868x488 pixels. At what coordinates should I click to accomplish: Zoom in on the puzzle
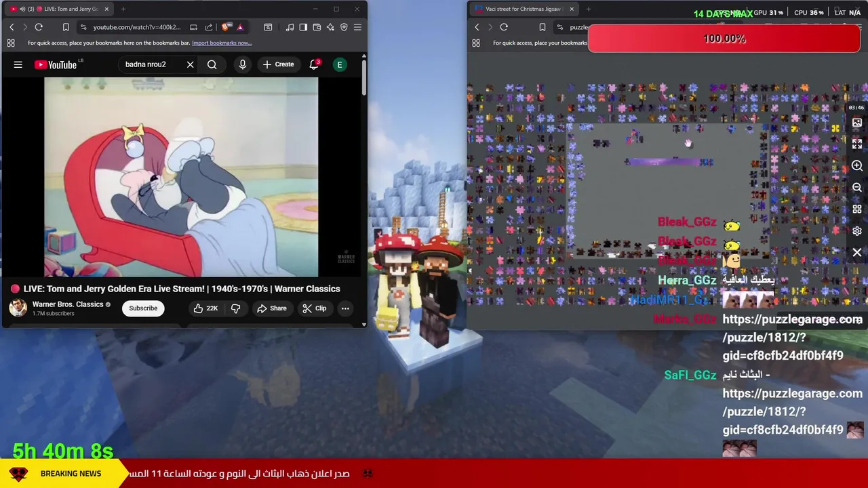coord(857,165)
